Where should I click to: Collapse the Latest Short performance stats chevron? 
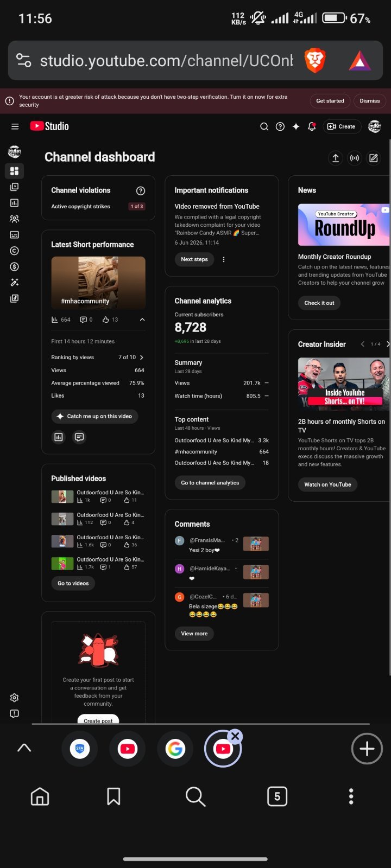(142, 320)
